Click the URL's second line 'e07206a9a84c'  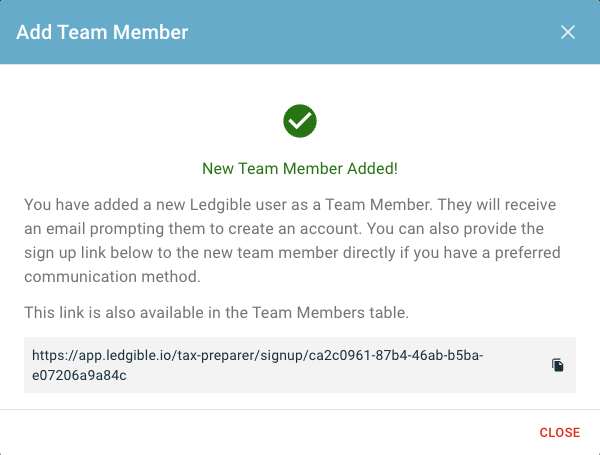pos(79,375)
